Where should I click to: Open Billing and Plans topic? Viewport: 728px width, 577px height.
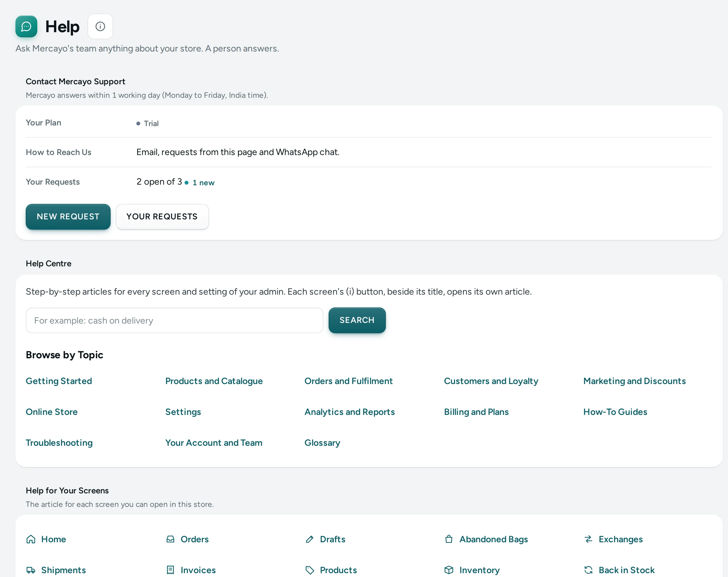click(x=476, y=412)
